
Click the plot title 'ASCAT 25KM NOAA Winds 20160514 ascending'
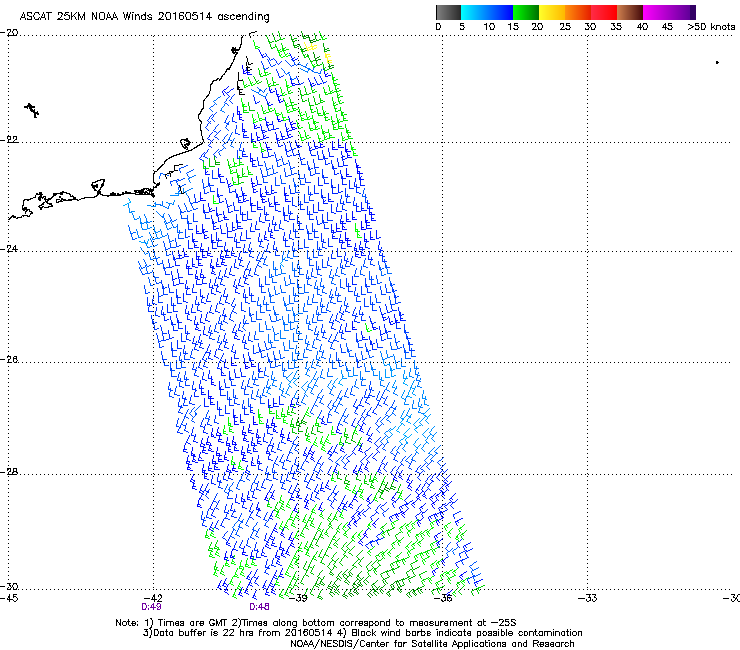point(144,17)
